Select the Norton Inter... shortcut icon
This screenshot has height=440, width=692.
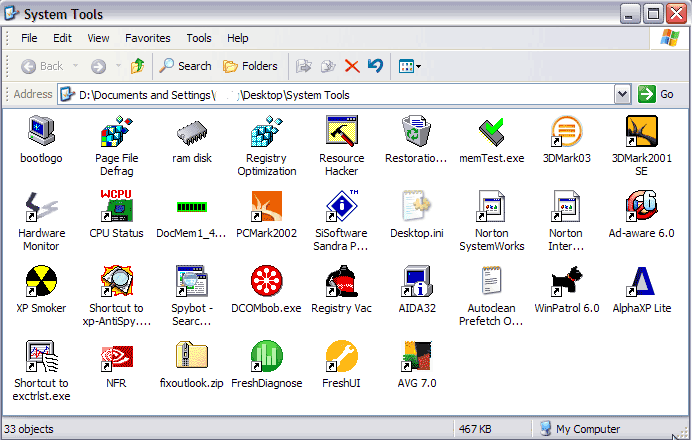click(567, 206)
